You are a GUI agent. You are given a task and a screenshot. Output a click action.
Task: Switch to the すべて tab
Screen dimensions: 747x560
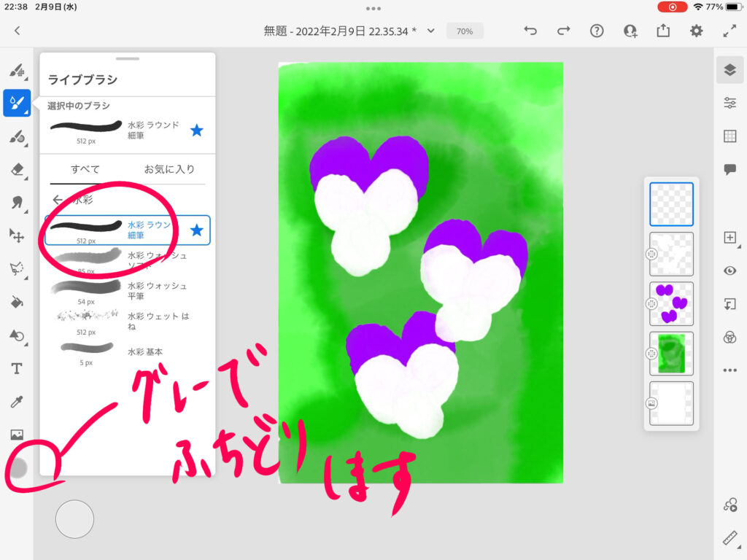[x=85, y=169]
